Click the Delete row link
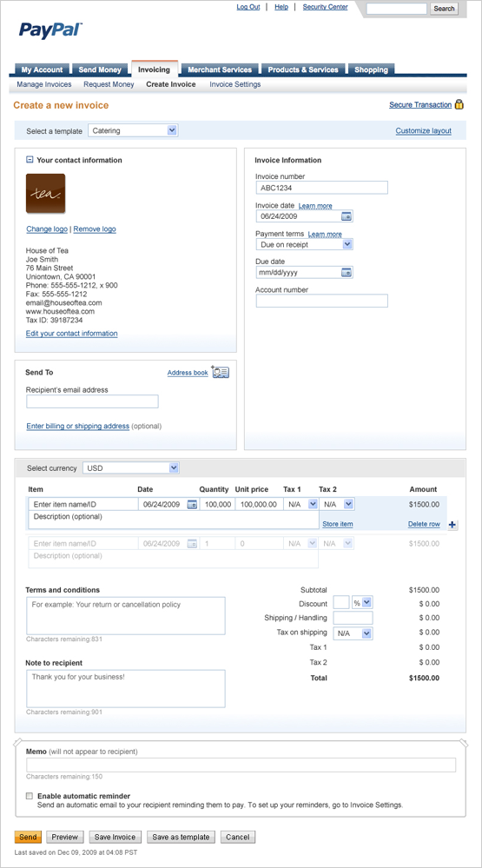The height and width of the screenshot is (868, 482). [424, 524]
